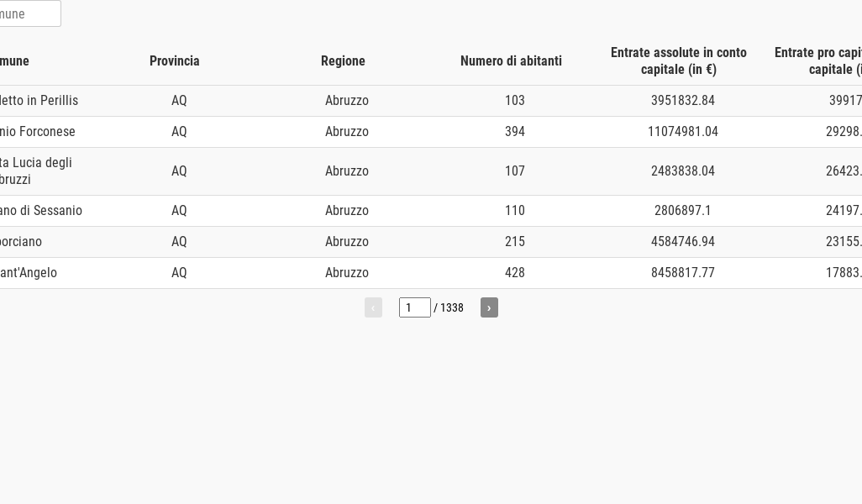Click the Lucia degli Abruzzi name cell
This screenshot has width=862, height=504.
point(36,171)
